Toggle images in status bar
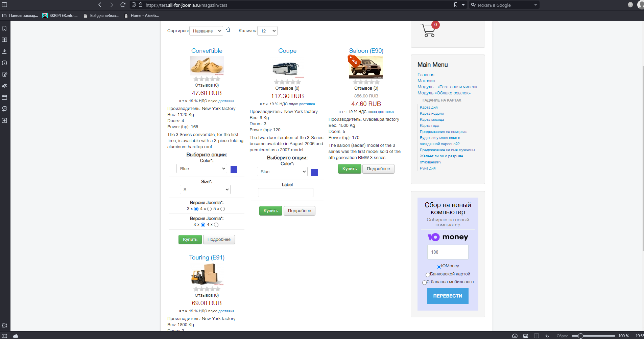Screen dimensions: 644x339 click(x=526, y=336)
